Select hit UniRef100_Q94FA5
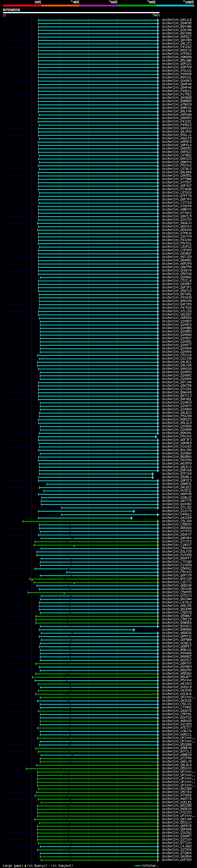Viewport: 197px width, 868px height. point(177,23)
